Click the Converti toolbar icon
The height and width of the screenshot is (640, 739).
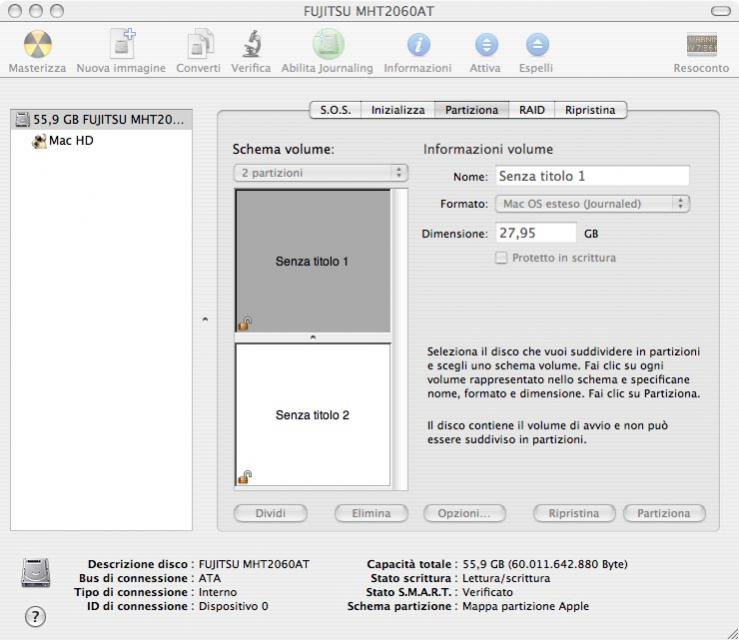click(x=200, y=44)
